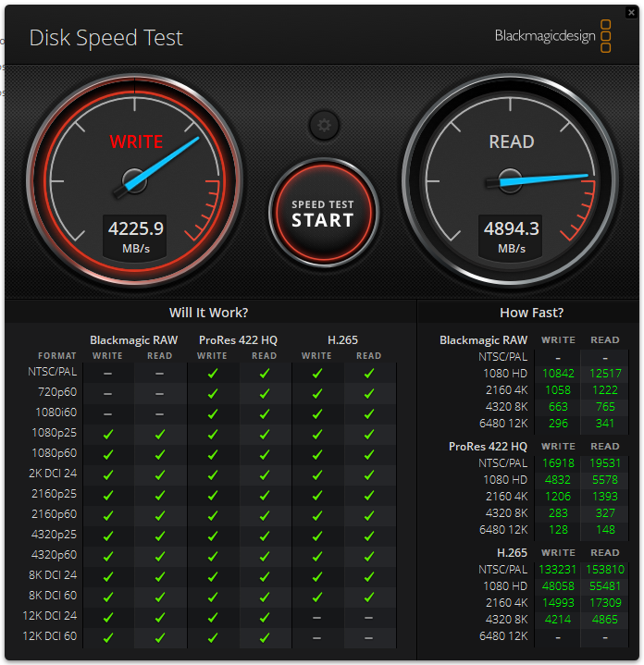Click the 12K DCI 60 row label

tap(50, 636)
